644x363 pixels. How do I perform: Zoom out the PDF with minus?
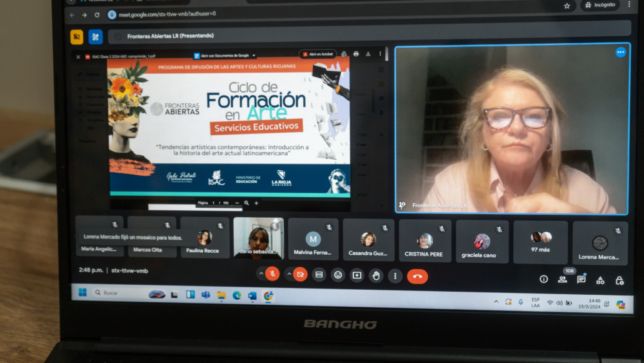click(x=237, y=203)
